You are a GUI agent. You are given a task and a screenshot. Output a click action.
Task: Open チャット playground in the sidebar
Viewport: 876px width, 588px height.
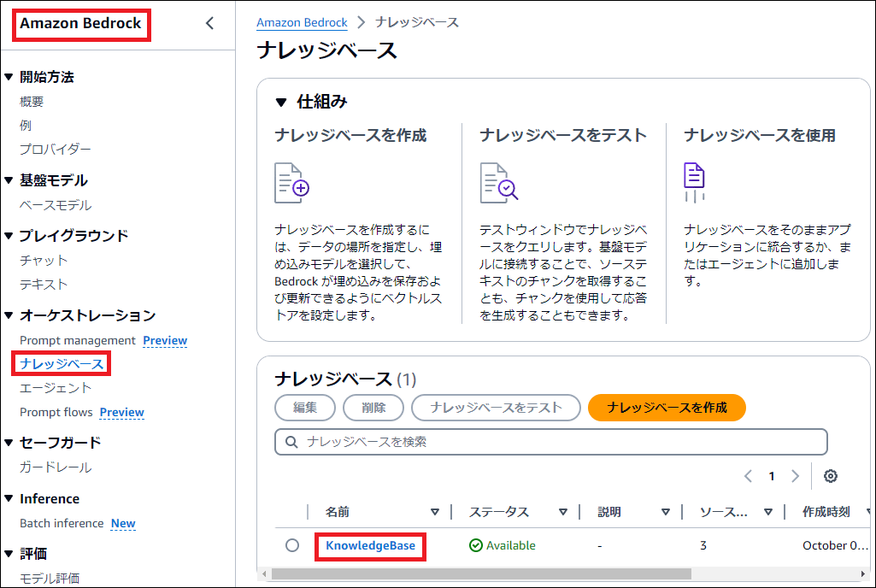click(44, 260)
